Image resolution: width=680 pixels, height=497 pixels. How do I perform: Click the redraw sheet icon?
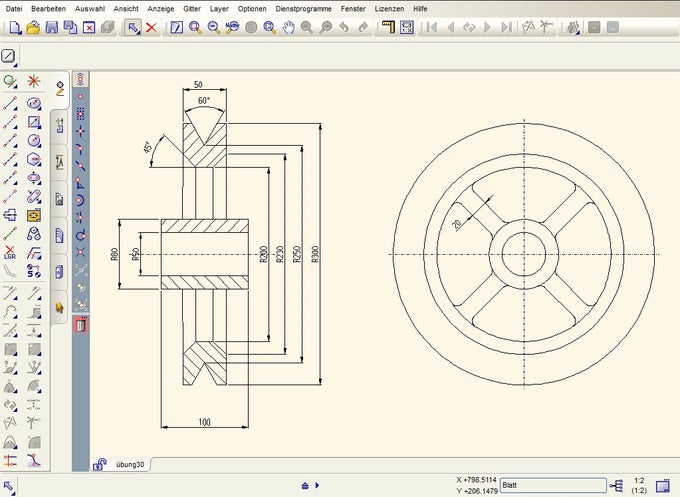pyautogui.click(x=177, y=28)
